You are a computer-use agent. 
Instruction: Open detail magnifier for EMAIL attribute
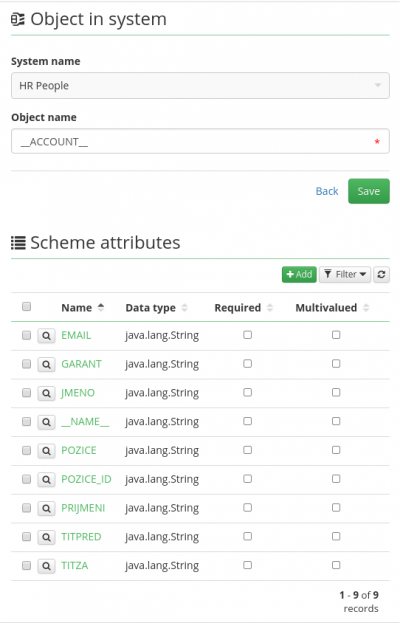click(46, 336)
